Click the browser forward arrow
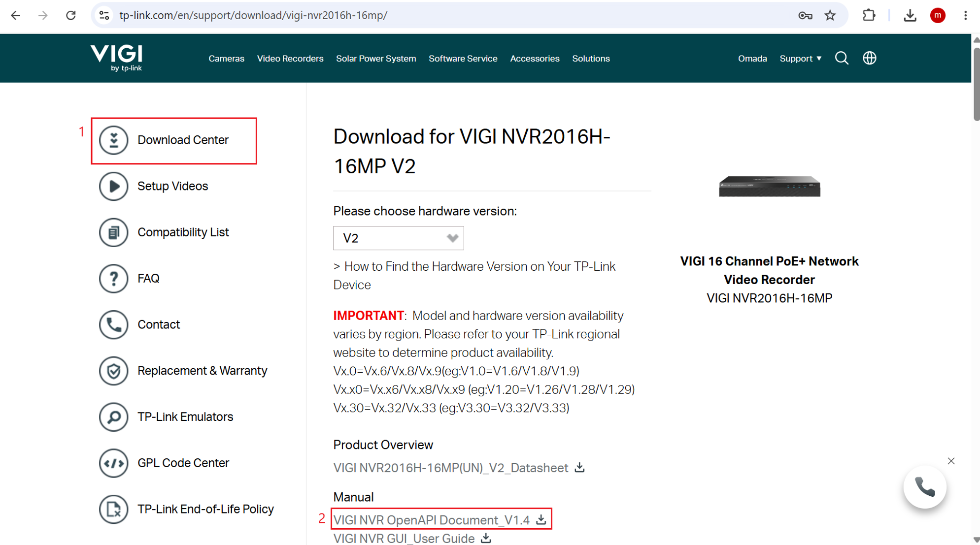This screenshot has width=980, height=545. click(43, 15)
